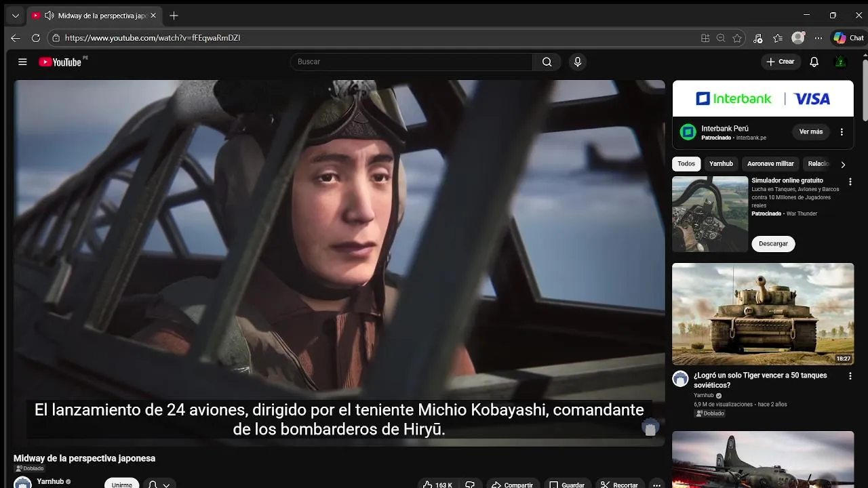Dislike the video with the thumbs-down button
Viewport: 868px width, 488px height.
click(x=470, y=485)
